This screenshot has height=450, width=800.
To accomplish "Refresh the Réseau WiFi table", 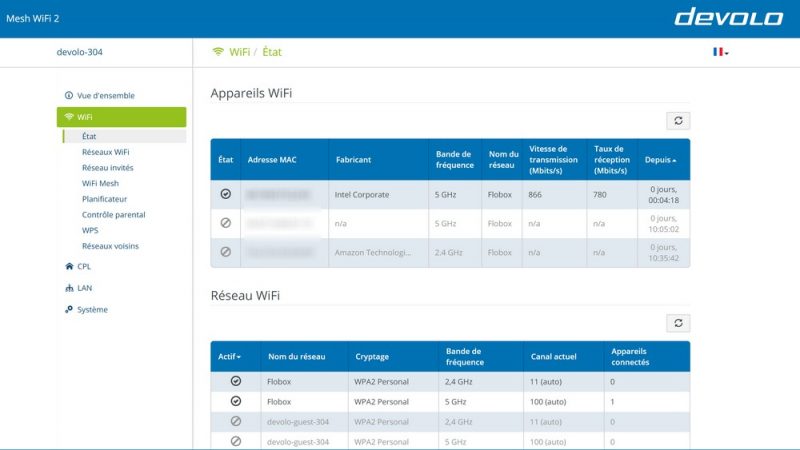I will pyautogui.click(x=678, y=323).
